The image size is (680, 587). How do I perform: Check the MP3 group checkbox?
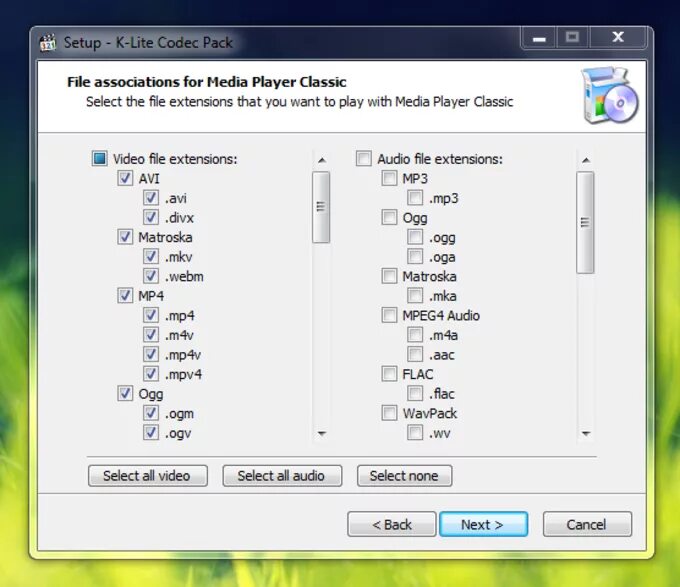[x=389, y=178]
